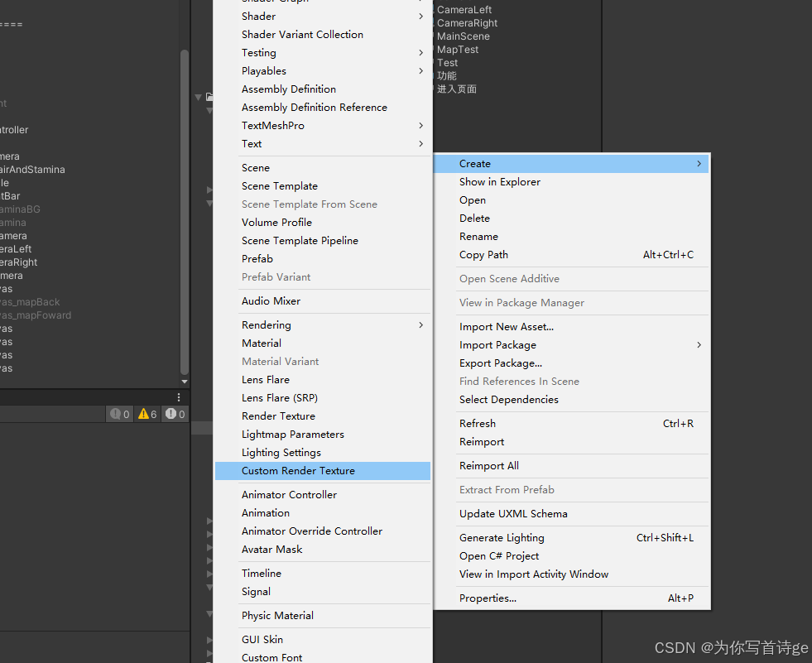Screen dimensions: 812x663
Task: Open Properties... from context menu
Action: click(572, 598)
